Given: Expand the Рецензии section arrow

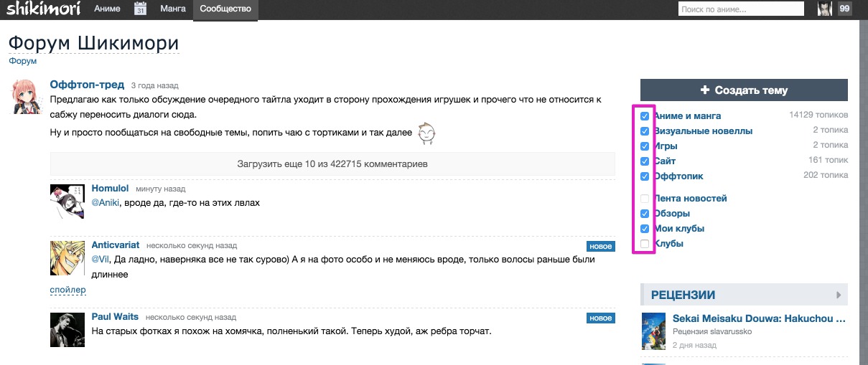Looking at the screenshot, I should point(838,295).
